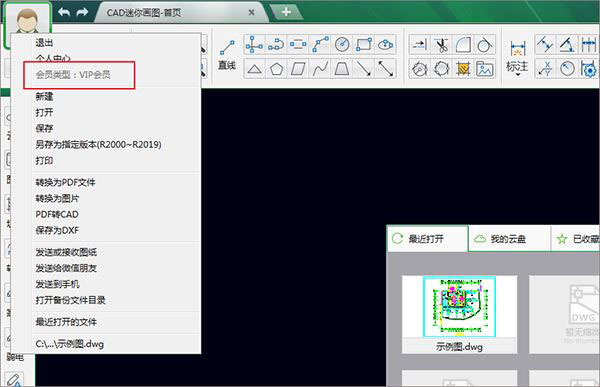Screen dimensions: 600x387
Task: Select the triangle shape tool
Action: (x=254, y=69)
